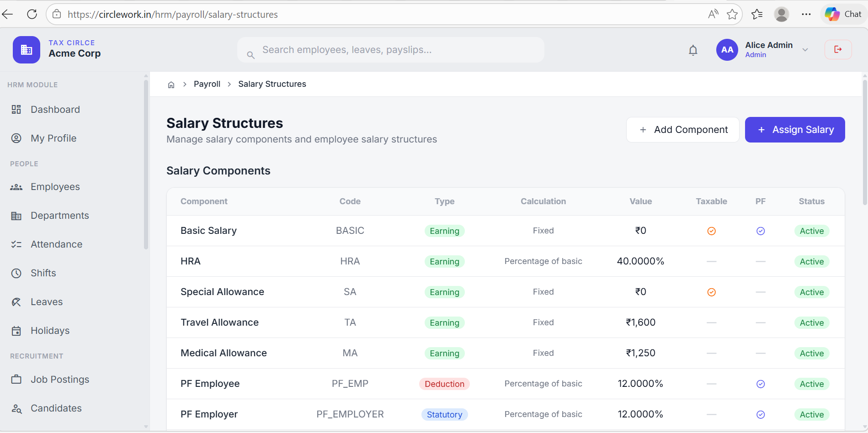Open the browser favorites list
Screen dimensions: 868x433
(757, 14)
